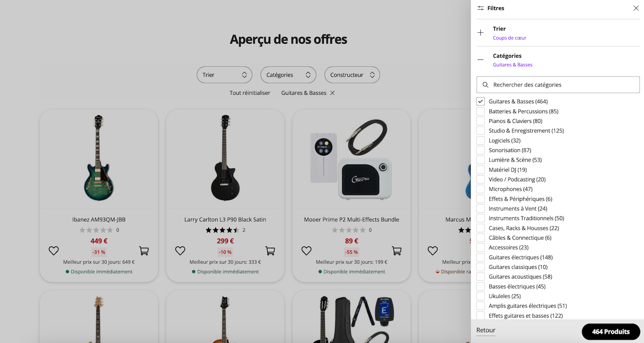The width and height of the screenshot is (644, 343).
Task: Add Ibanez AM93QM-JBB to wishlist heart
Action: click(54, 251)
